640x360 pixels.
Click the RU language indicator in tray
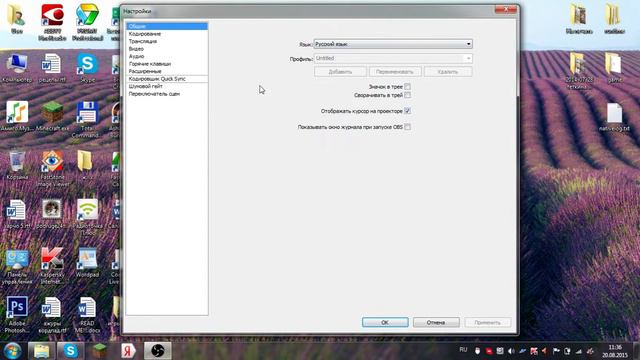pos(463,350)
